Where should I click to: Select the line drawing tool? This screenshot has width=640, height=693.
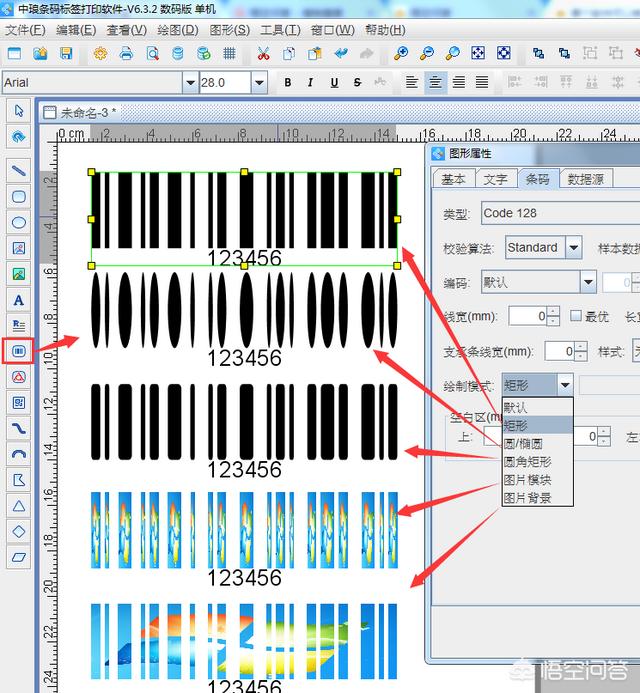pyautogui.click(x=19, y=170)
